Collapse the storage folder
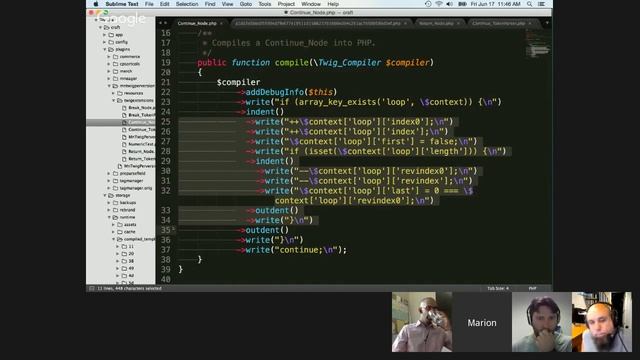Viewport: 640px width, 360px height. (x=105, y=196)
